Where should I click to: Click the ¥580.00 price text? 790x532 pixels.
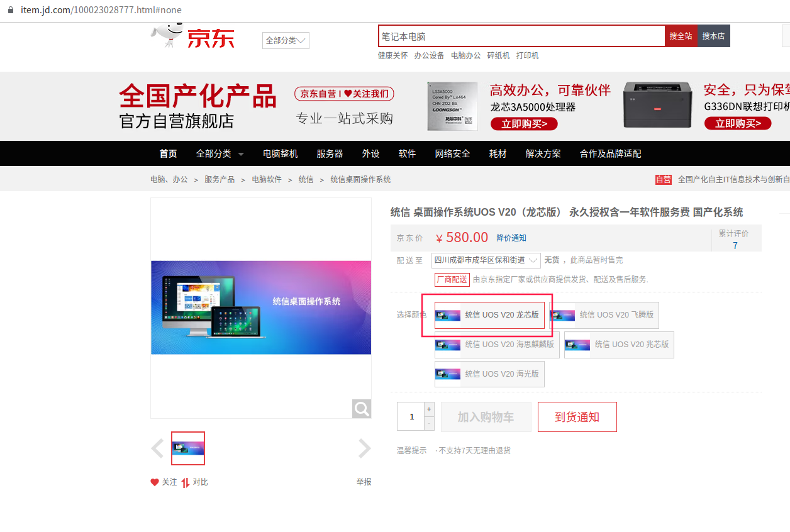tap(462, 237)
